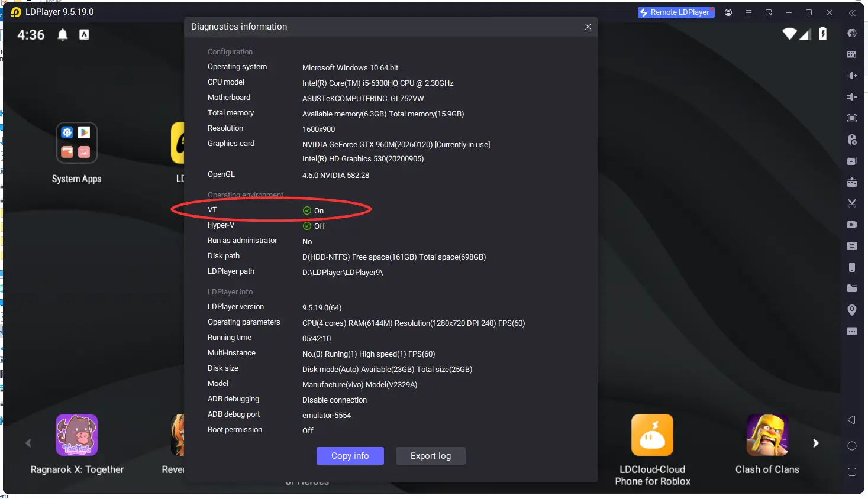Click the emulator-5554 ADB port value
The height and width of the screenshot is (499, 868).
(327, 416)
